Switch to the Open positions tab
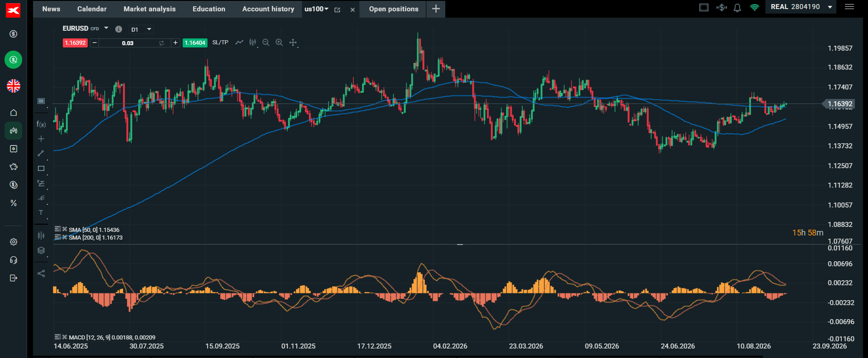Image resolution: width=868 pixels, height=358 pixels. [x=393, y=9]
